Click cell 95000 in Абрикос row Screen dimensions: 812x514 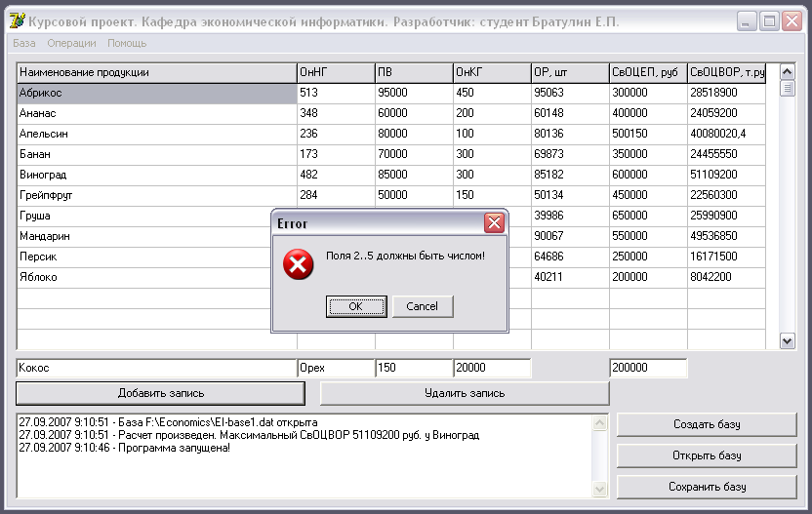point(414,94)
